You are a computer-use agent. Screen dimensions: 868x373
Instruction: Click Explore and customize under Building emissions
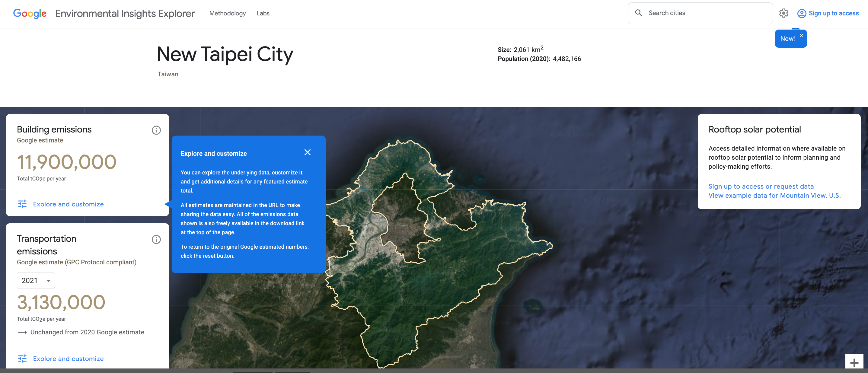(x=68, y=204)
